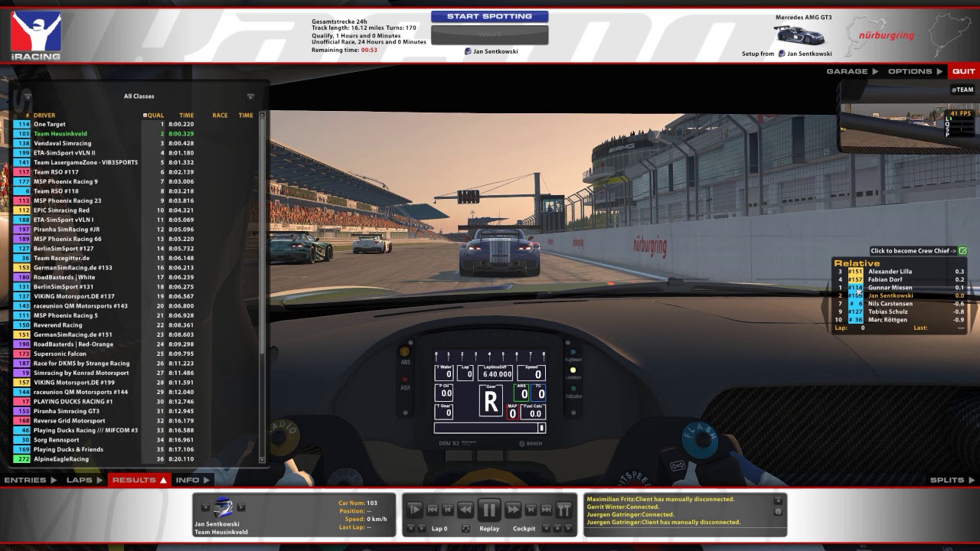Open the Laps tab
The image size is (980, 551).
[x=84, y=480]
